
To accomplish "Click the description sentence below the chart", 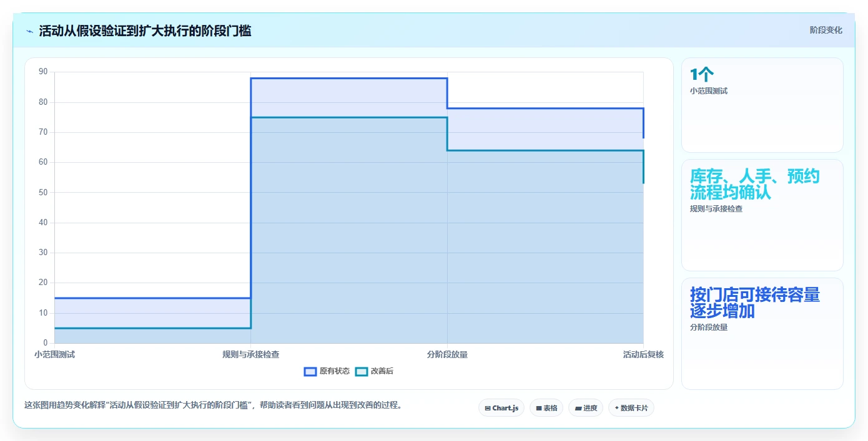I will (x=213, y=405).
